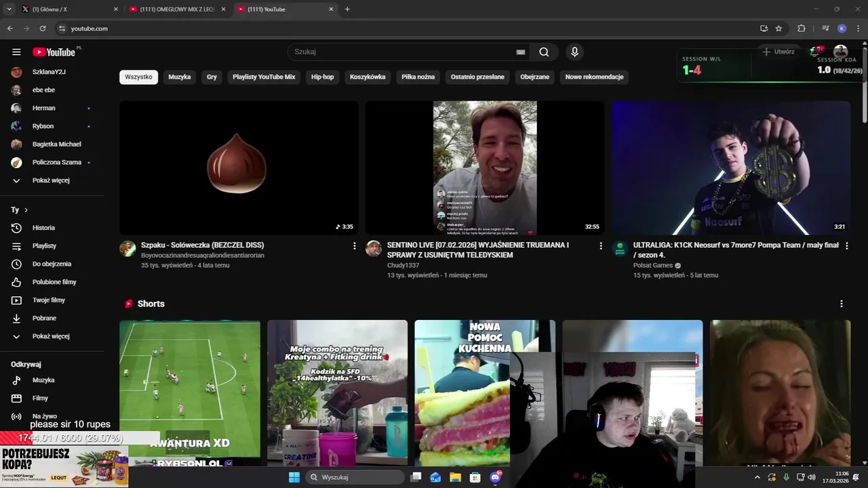Screen dimensions: 868x488
Task: Bookmark this page with the star
Action: click(x=778, y=28)
